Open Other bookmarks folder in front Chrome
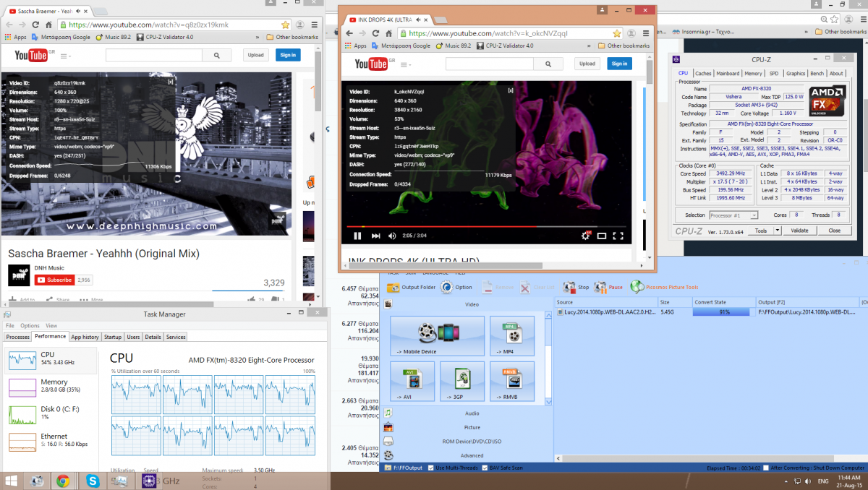This screenshot has height=490, width=868. (x=624, y=46)
